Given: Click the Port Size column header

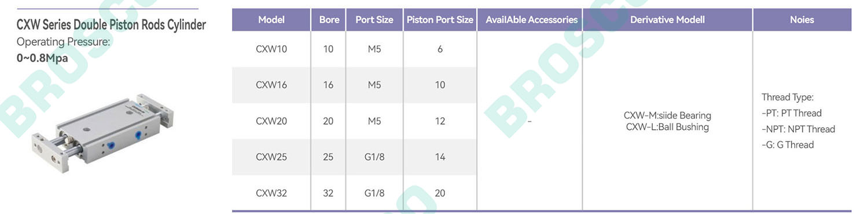Looking at the screenshot, I should click(374, 20).
